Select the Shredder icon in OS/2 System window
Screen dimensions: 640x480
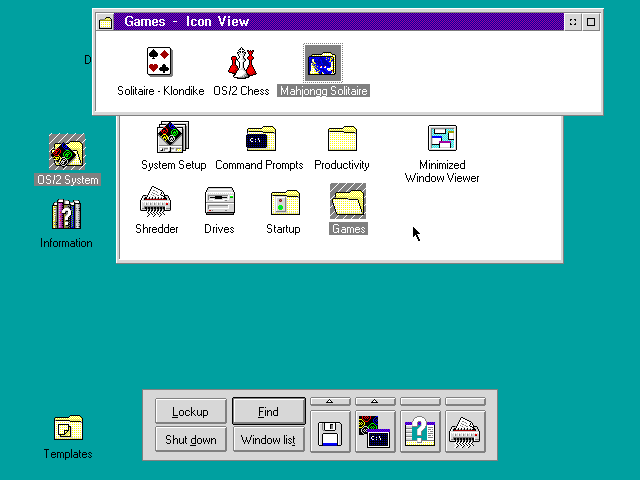pyautogui.click(x=155, y=202)
